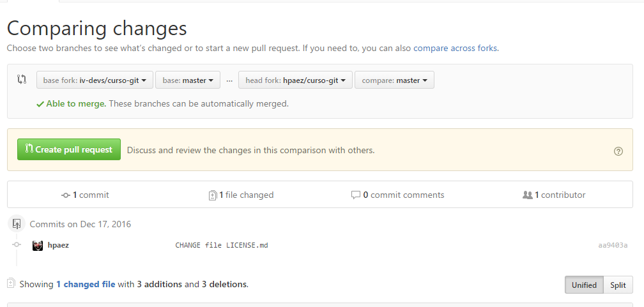Switch diff view to Unified
This screenshot has width=644, height=307.
(x=584, y=285)
